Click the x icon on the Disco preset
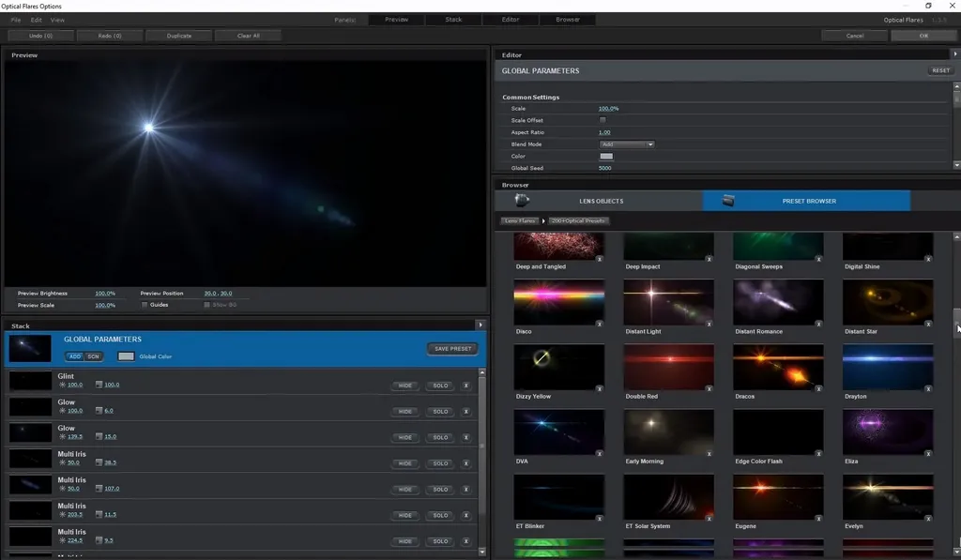This screenshot has height=560, width=961. coord(600,324)
